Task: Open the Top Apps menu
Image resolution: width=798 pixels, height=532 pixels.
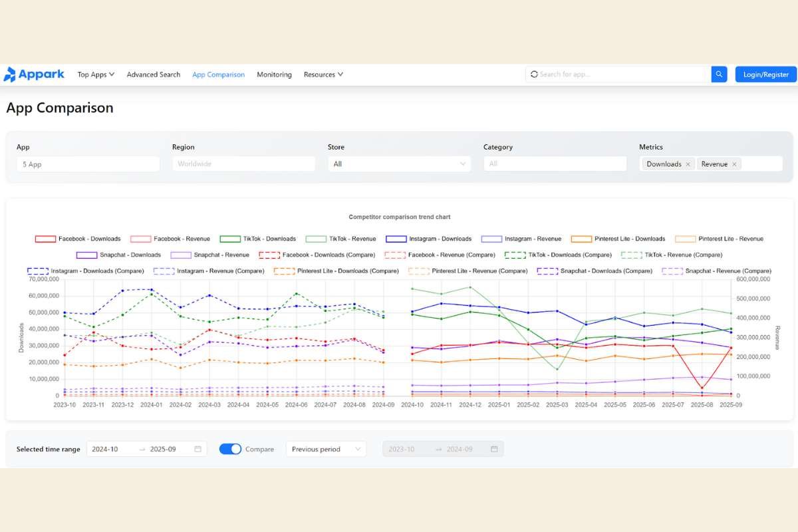Action: 95,74
